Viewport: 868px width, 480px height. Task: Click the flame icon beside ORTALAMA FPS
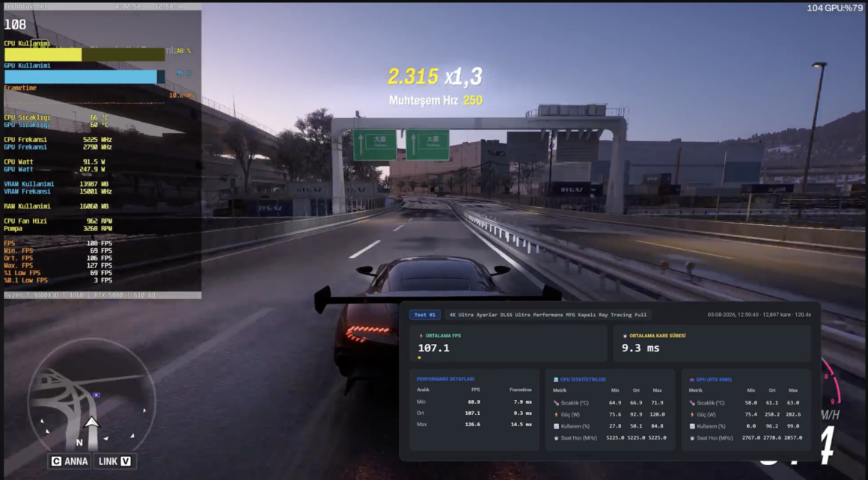coord(421,336)
